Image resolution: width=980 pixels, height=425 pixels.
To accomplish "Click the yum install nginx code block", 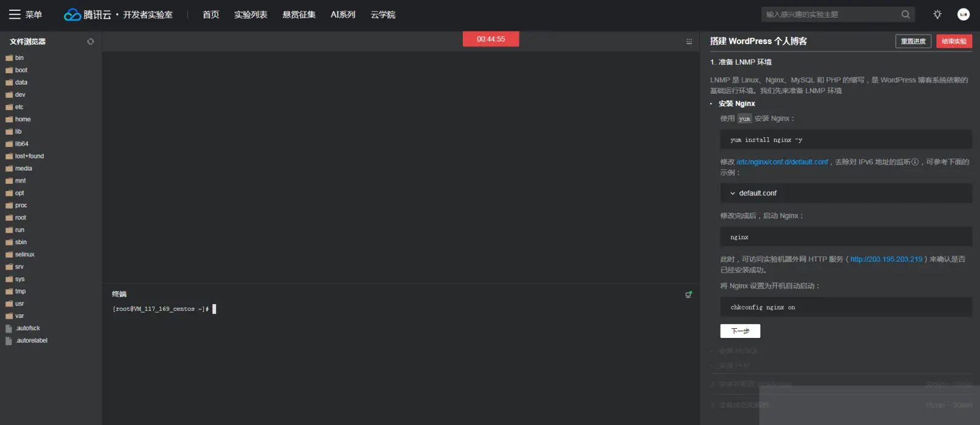I will (846, 140).
